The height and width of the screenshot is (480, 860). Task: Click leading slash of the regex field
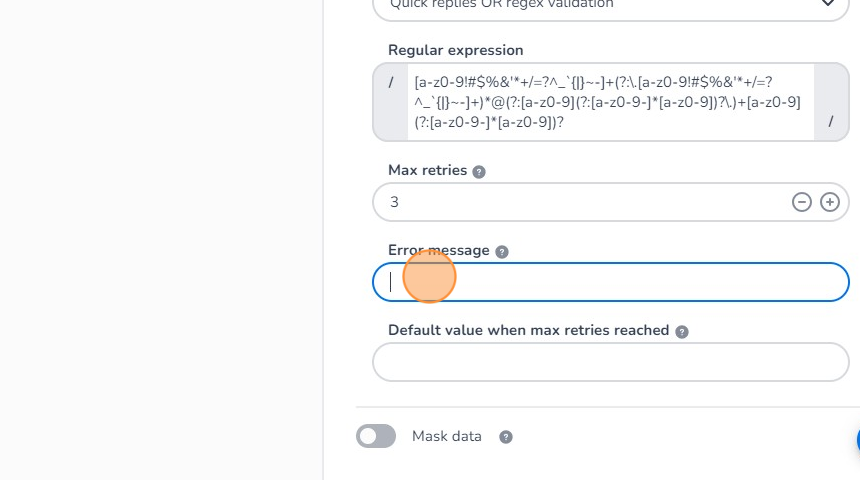point(390,82)
